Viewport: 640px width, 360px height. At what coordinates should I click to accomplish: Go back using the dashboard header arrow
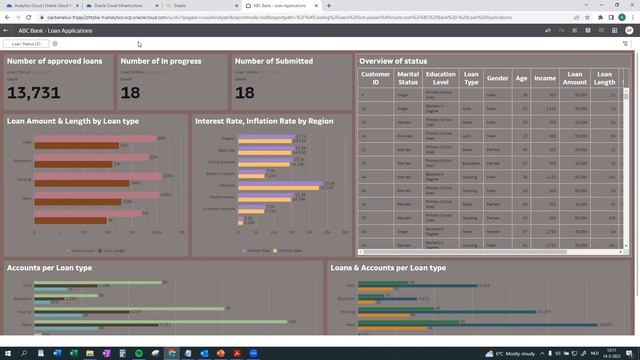point(6,31)
